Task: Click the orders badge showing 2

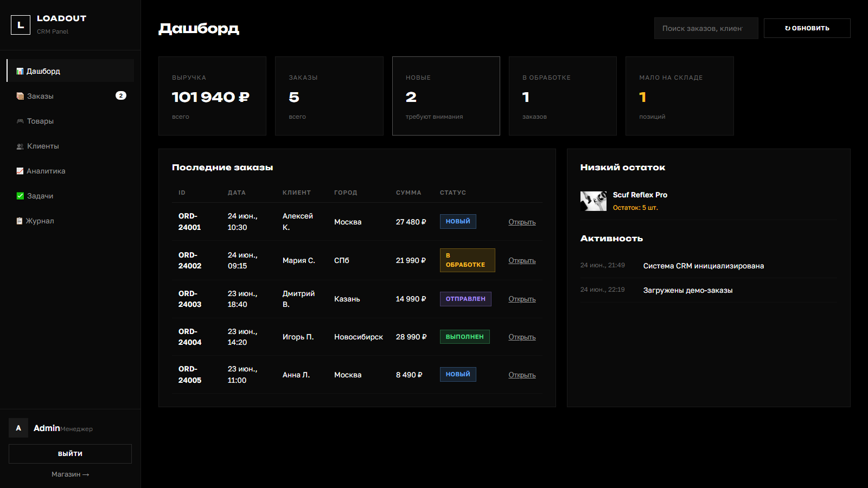Action: [x=121, y=95]
